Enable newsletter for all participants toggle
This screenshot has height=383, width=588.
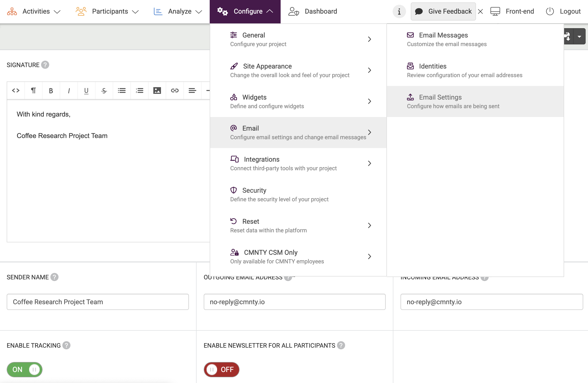tap(221, 369)
